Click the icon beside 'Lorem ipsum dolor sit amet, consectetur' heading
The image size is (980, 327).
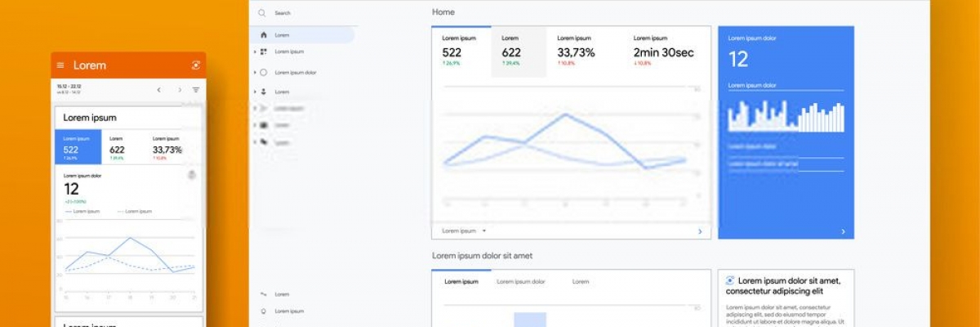click(730, 280)
